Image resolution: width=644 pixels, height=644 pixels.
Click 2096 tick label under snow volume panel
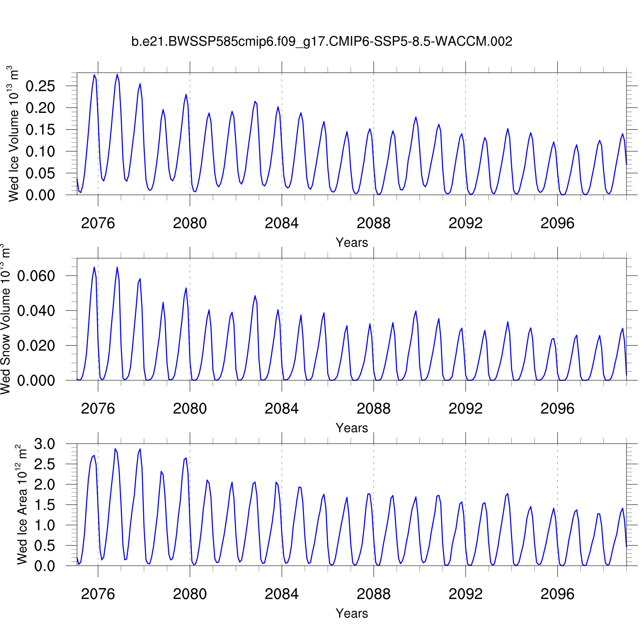point(557,409)
